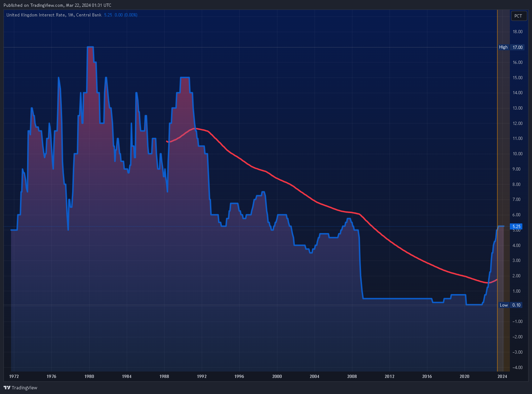The height and width of the screenshot is (394, 532).
Task: Click the 13.00 axis value
Action: coord(517,108)
